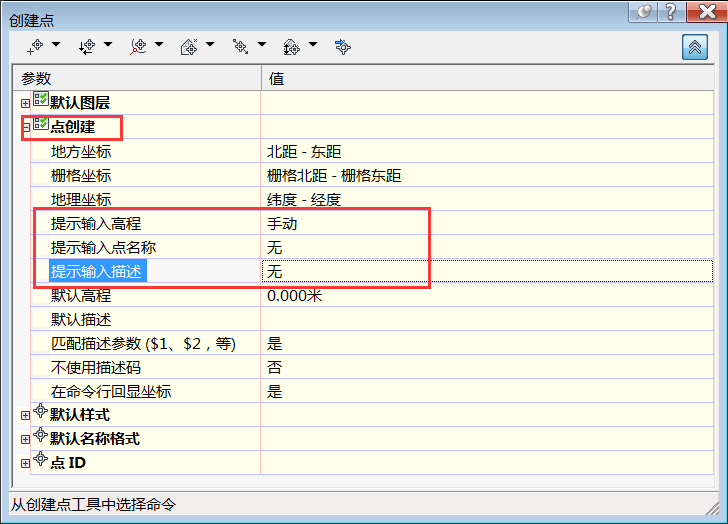Viewport: 728px width, 524px height.
Task: Click the status bar text 从创建点工具中选择命令
Action: click(93, 504)
